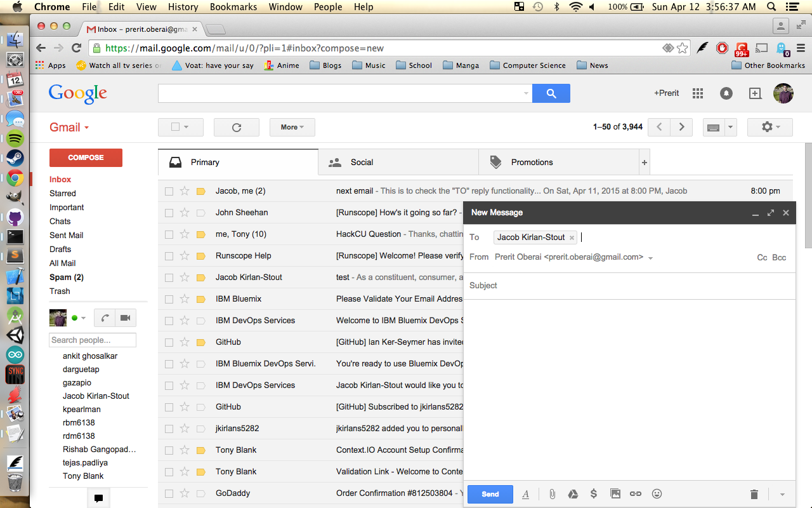Open the Primary inbox tab
Image resolution: width=812 pixels, height=508 pixels.
238,163
